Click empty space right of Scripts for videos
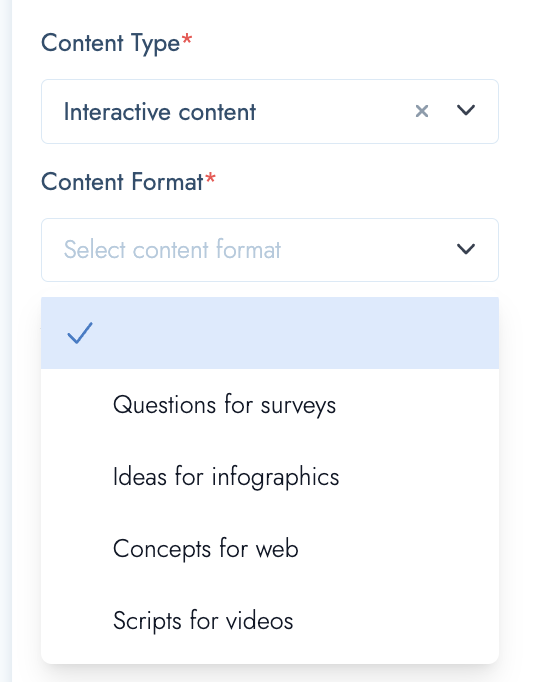Screen dimensions: 546x682 pos(396,621)
